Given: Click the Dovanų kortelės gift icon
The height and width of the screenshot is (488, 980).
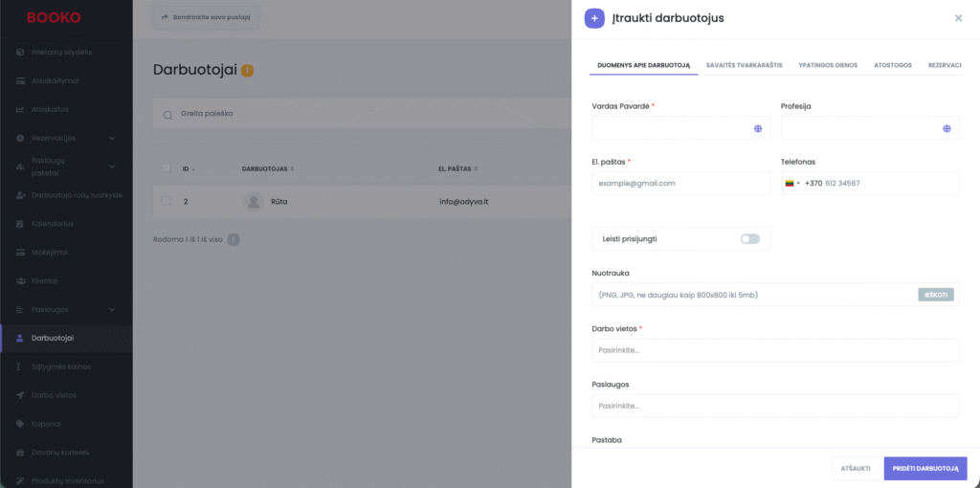Looking at the screenshot, I should (21, 452).
